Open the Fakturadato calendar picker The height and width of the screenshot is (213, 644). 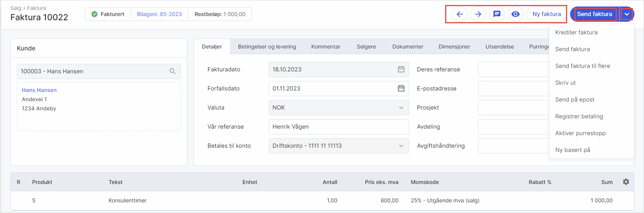coord(401,69)
